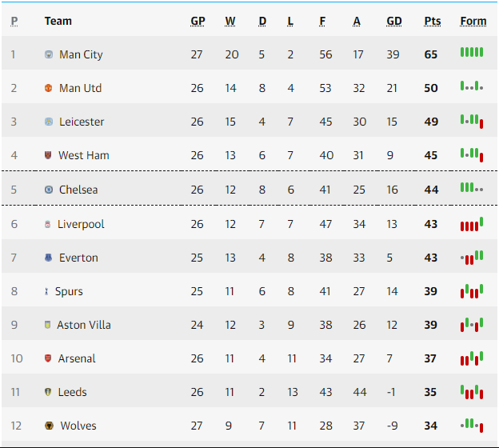Click the Arsenal club crest icon
499x448 pixels.
click(48, 358)
